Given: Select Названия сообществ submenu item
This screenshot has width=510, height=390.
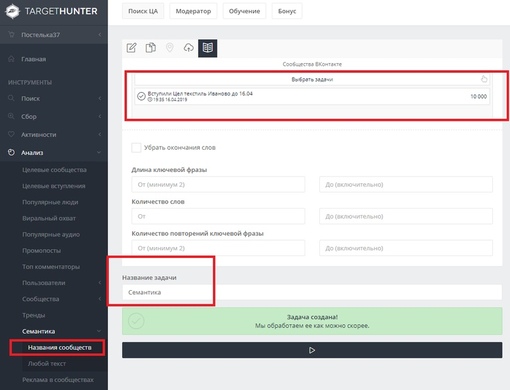Looking at the screenshot, I should click(59, 347).
